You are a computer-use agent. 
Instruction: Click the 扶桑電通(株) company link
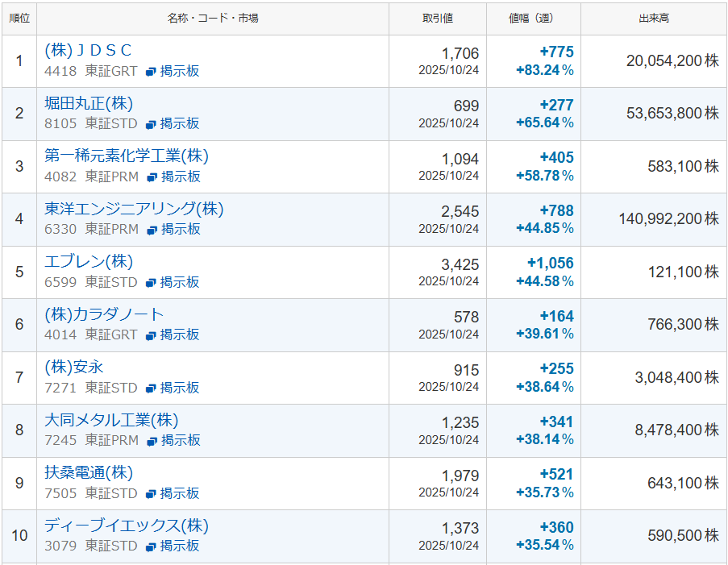89,473
